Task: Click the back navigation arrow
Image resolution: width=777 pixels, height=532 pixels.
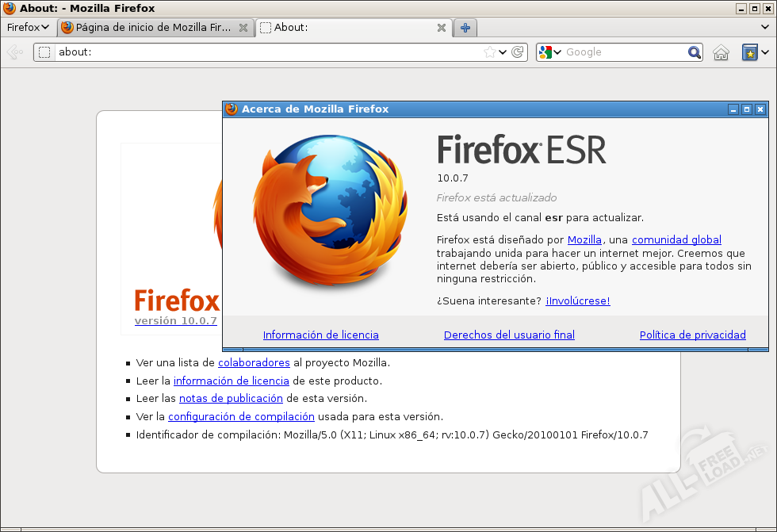Action: pyautogui.click(x=14, y=52)
